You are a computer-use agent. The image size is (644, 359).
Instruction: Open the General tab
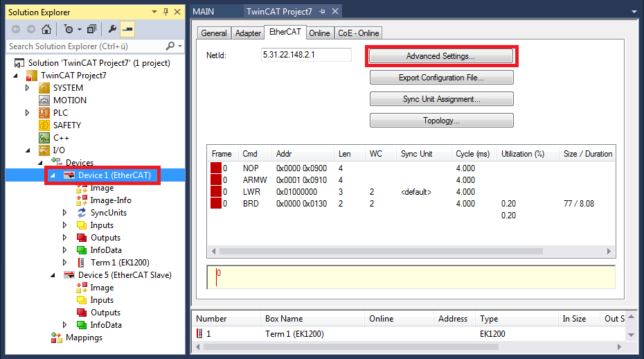tap(213, 33)
